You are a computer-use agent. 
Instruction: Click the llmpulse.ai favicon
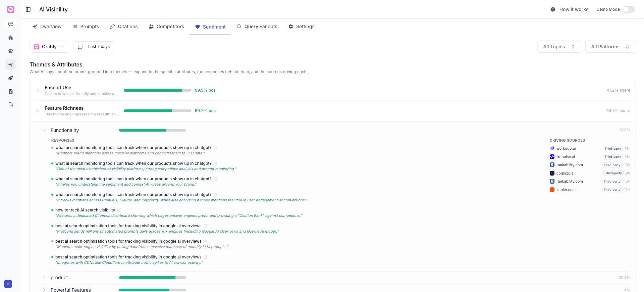tap(552, 157)
